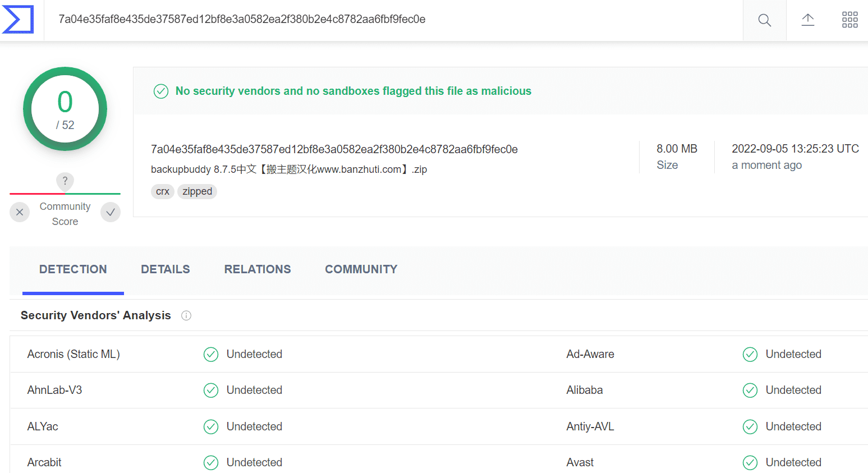This screenshot has height=473, width=868.
Task: Click the check icon for AhnLab-V3 result
Action: click(211, 390)
